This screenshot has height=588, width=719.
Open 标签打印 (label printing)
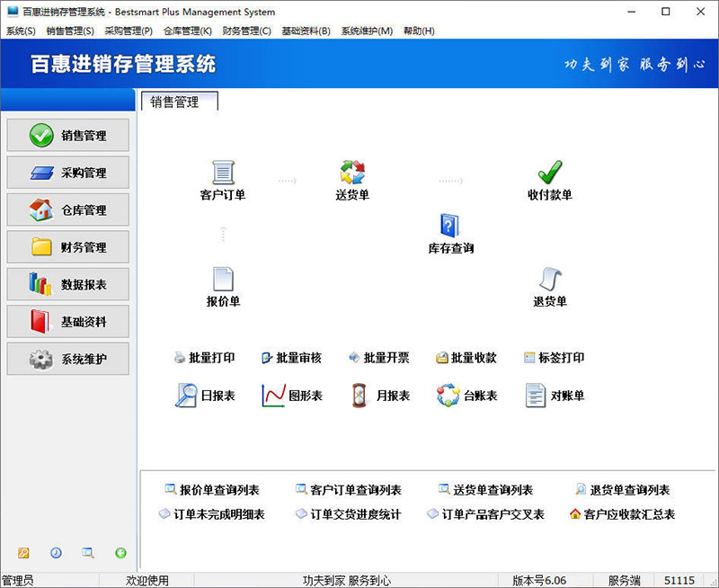[557, 357]
